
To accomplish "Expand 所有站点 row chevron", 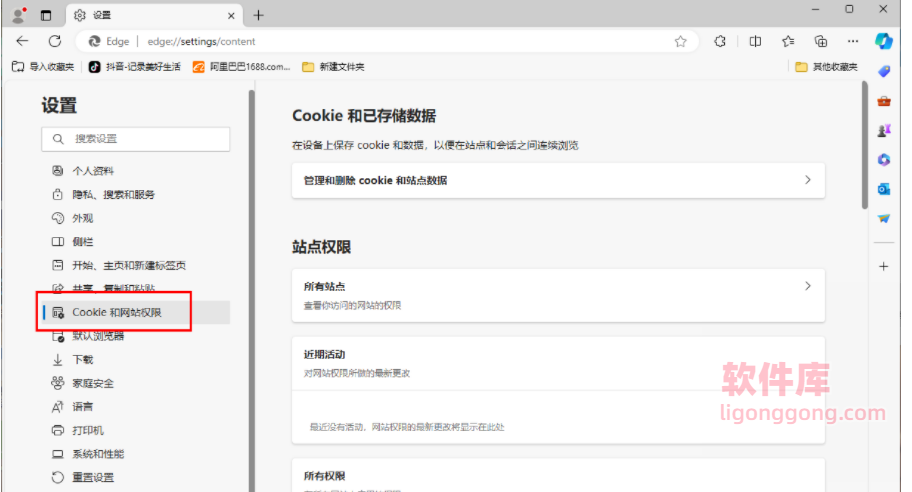I will point(807,286).
